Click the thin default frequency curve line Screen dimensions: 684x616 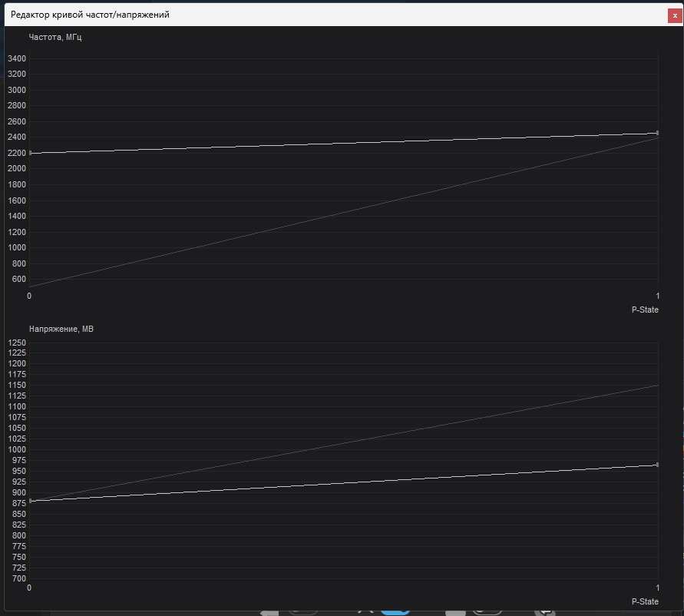point(344,212)
